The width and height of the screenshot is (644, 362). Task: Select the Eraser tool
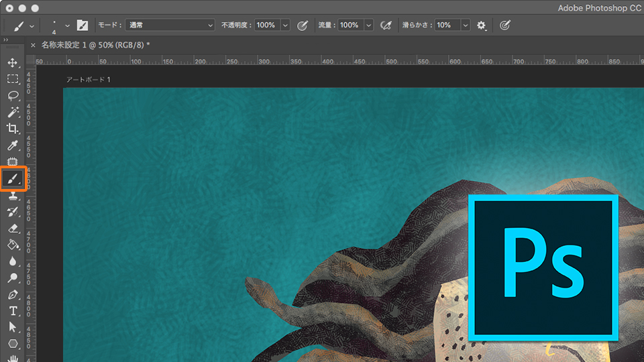(x=13, y=228)
